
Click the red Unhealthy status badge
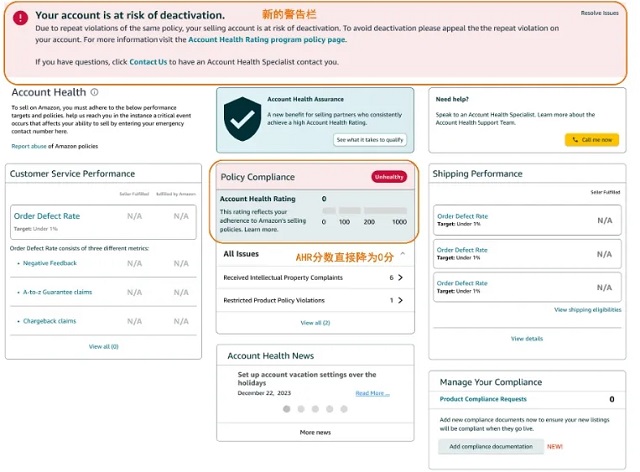(389, 177)
